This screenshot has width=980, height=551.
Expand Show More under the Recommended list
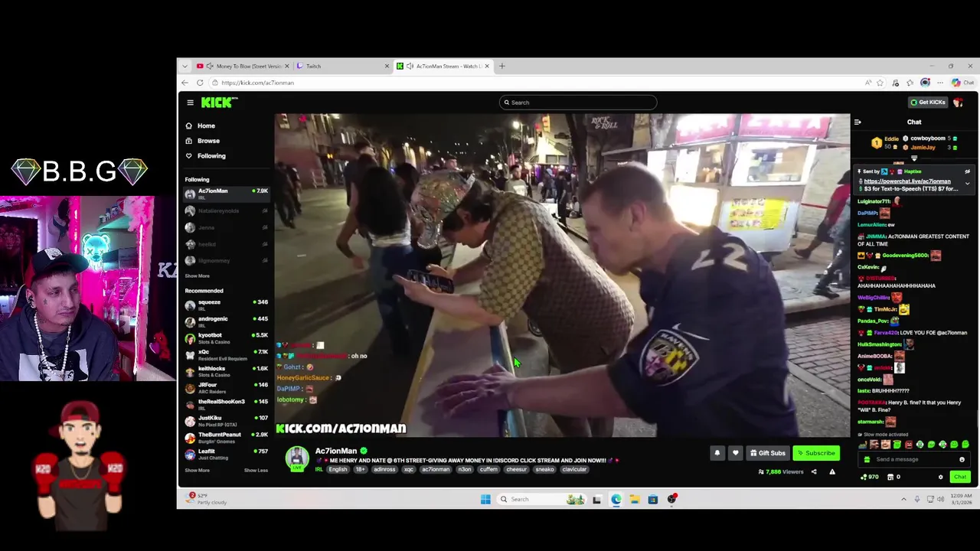[x=197, y=471]
